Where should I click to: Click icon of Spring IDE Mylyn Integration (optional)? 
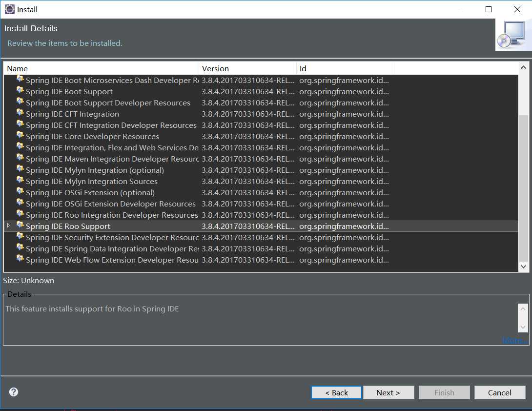click(x=20, y=169)
